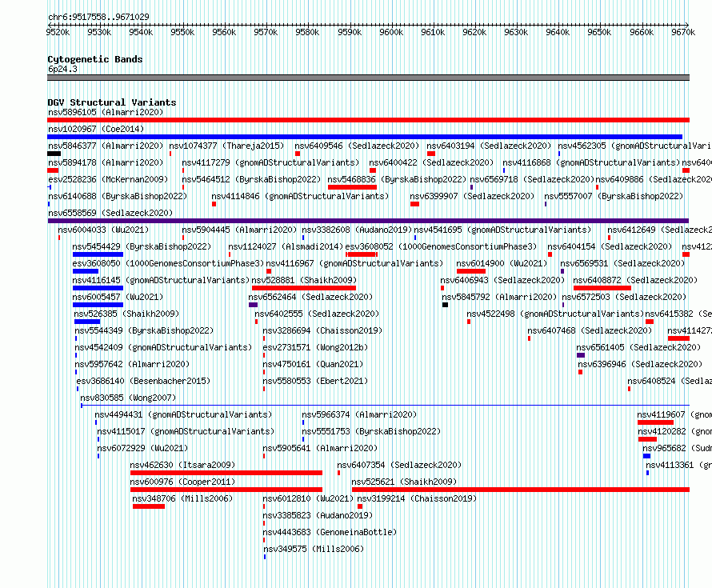Click the nsv6561405 (Sedlazeck2020) purple block
This screenshot has width=712, height=588.
point(581,355)
